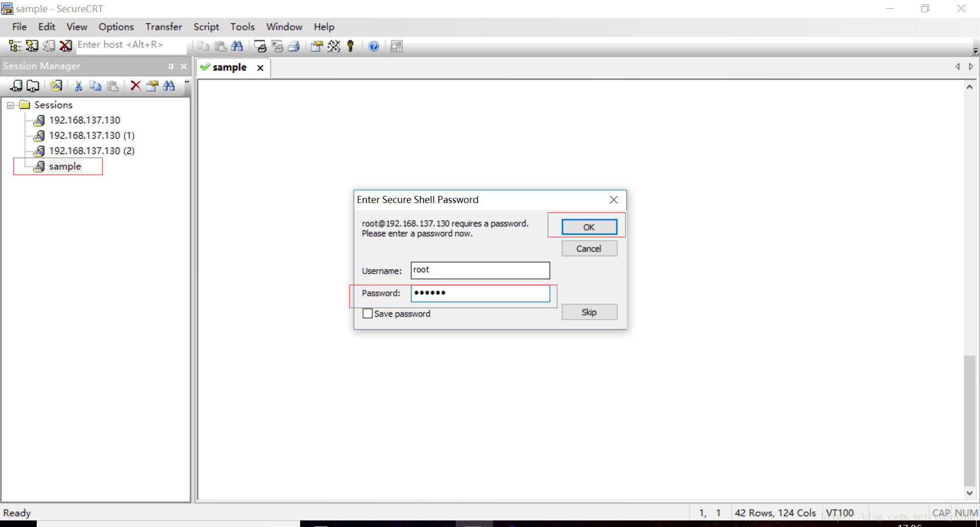Click the Paste icon in main toolbar

220,46
